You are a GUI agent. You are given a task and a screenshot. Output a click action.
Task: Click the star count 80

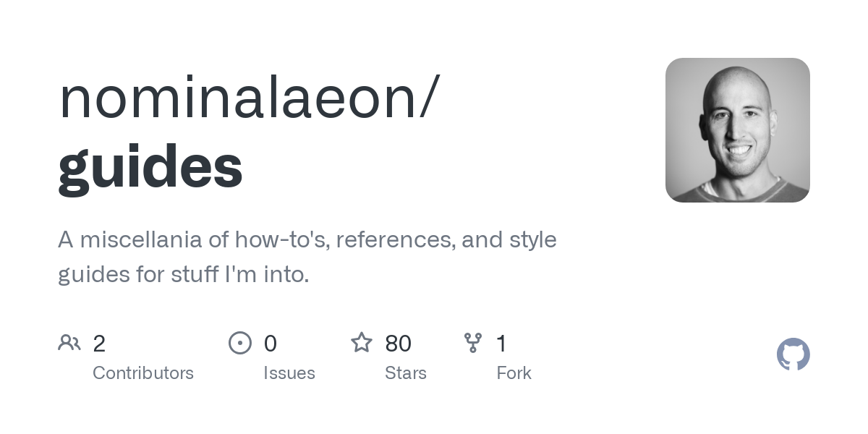pos(398,343)
